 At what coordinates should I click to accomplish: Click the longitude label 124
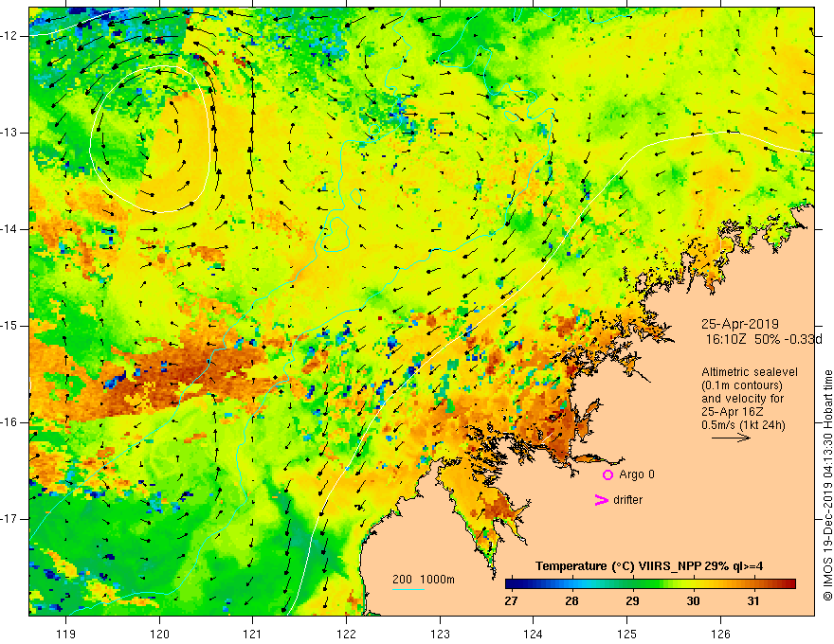534,634
